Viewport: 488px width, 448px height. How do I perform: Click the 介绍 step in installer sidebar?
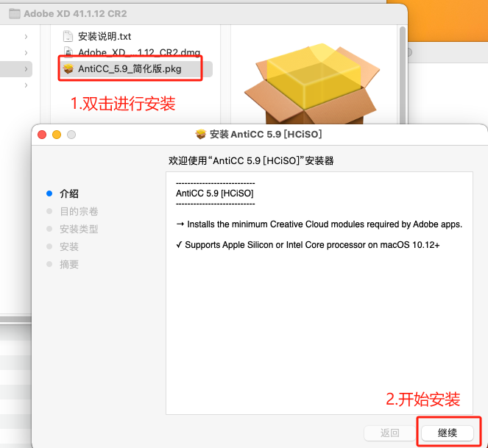68,193
